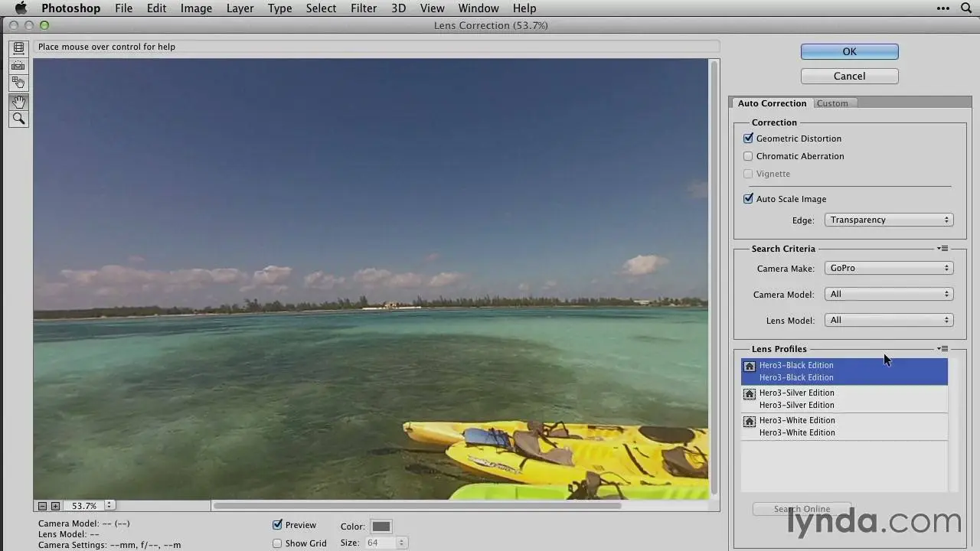Open the 3D menu

(398, 8)
